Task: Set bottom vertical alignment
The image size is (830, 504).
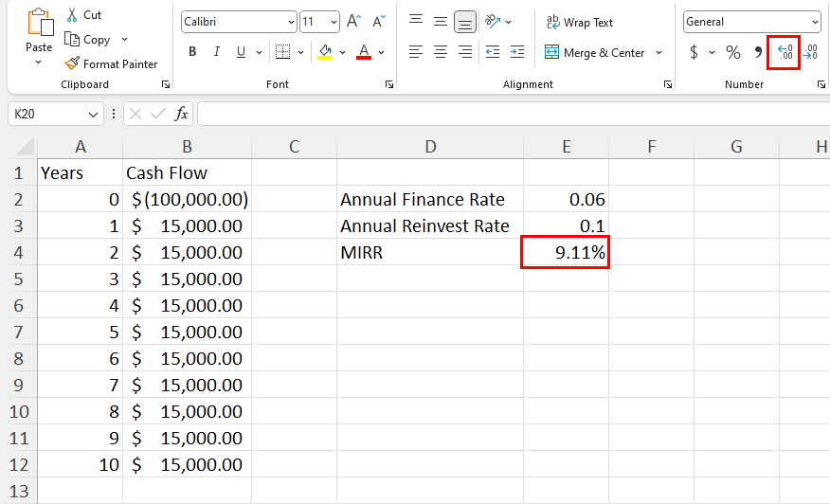Action: point(465,22)
